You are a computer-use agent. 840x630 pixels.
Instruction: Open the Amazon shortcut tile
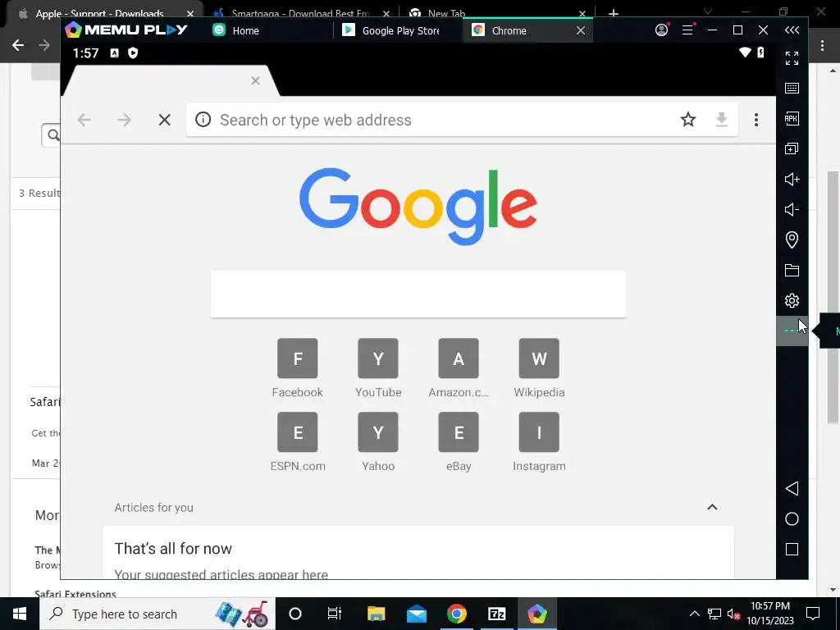point(459,368)
